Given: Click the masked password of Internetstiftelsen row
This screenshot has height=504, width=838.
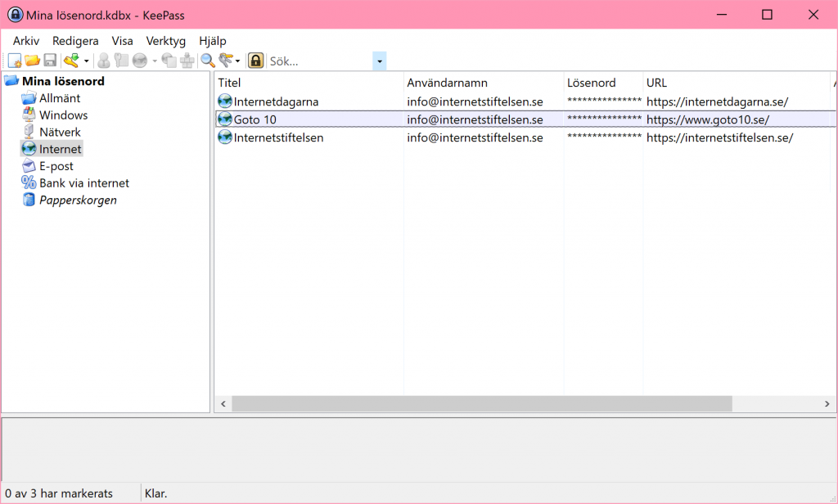Looking at the screenshot, I should (604, 137).
